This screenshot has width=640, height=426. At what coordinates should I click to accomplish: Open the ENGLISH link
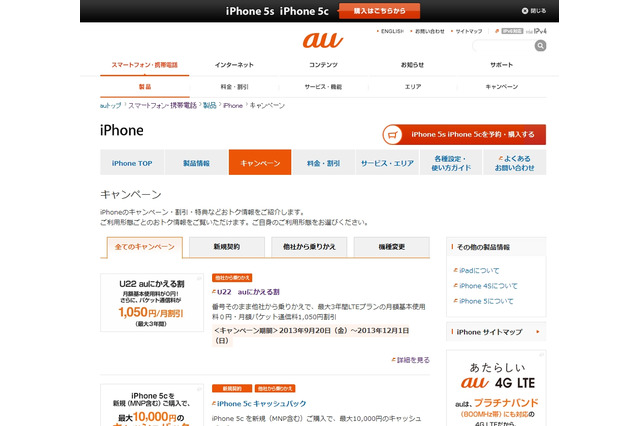point(390,31)
